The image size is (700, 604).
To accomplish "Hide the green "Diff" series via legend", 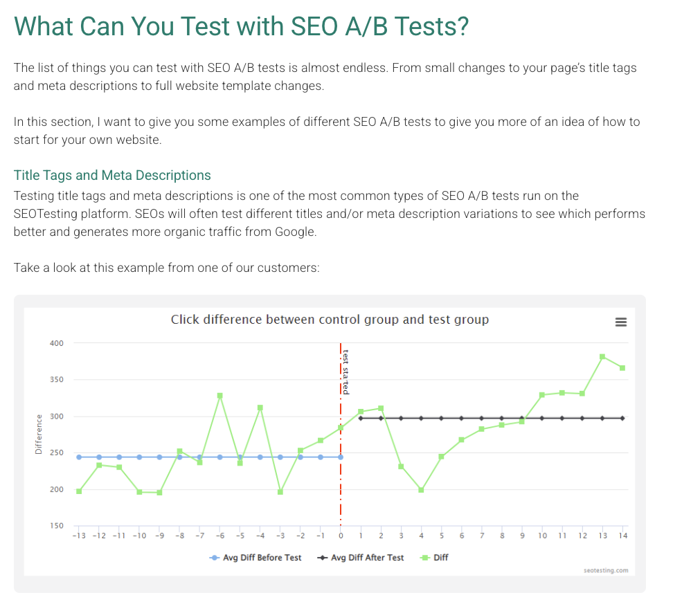I will coord(436,558).
